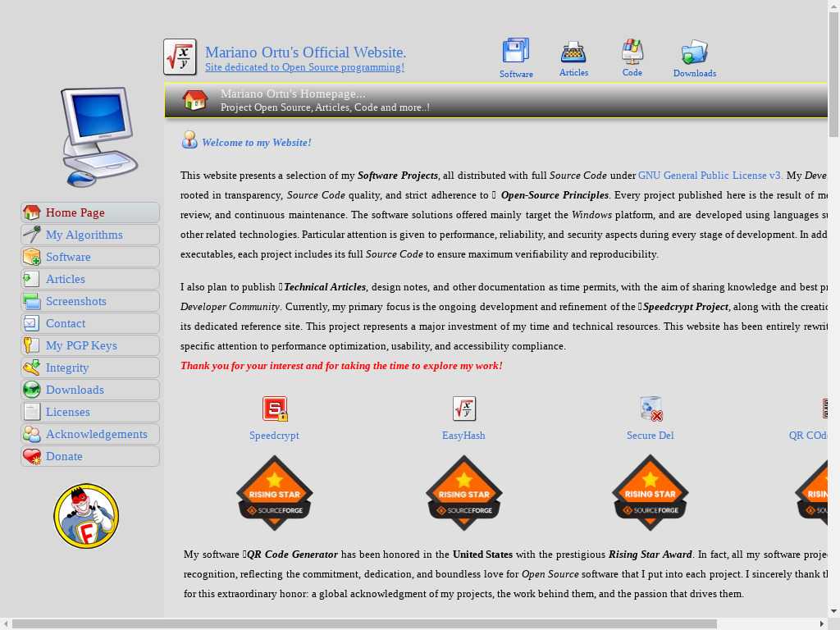The height and width of the screenshot is (630, 840).
Task: Click the green globe icon beside Downloads
Action: [32, 390]
